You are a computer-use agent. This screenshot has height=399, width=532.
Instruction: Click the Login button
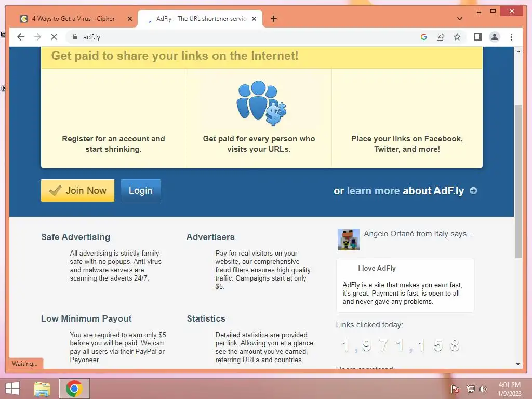pyautogui.click(x=141, y=190)
